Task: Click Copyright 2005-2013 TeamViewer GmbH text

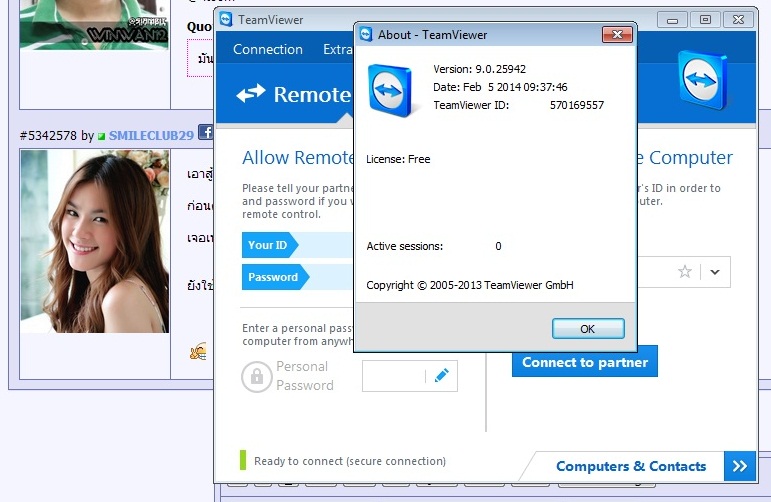Action: pos(470,285)
